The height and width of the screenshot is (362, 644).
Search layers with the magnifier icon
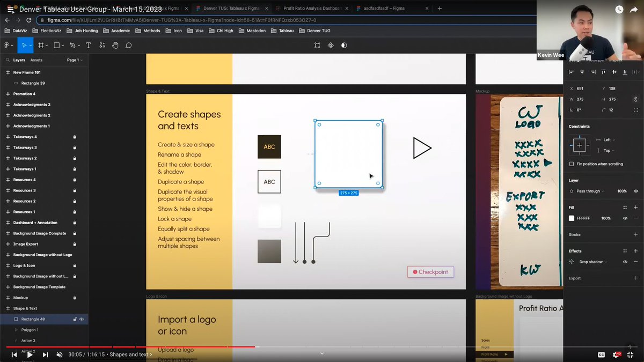pos(7,60)
